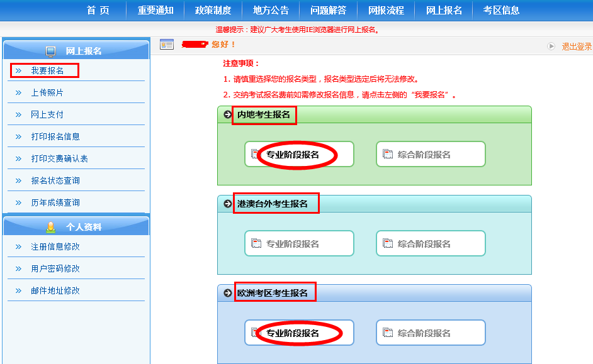Collapse the 港澳台外考生报名 section arrow
The width and height of the screenshot is (593, 364).
point(228,204)
